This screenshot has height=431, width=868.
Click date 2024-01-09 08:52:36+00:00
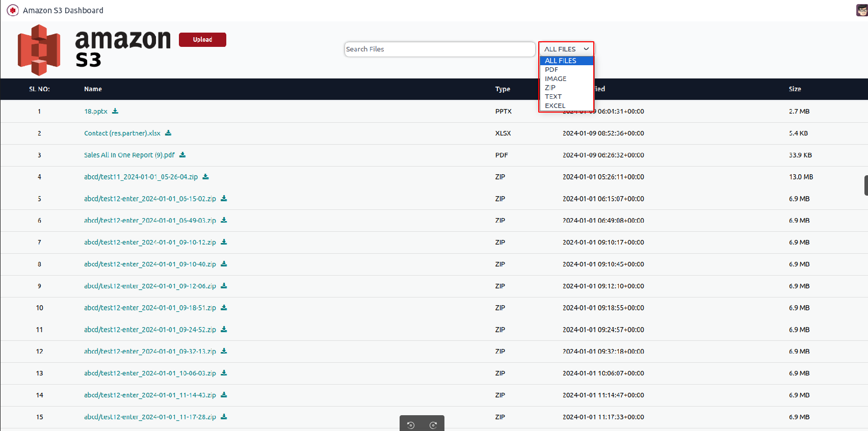coord(603,133)
